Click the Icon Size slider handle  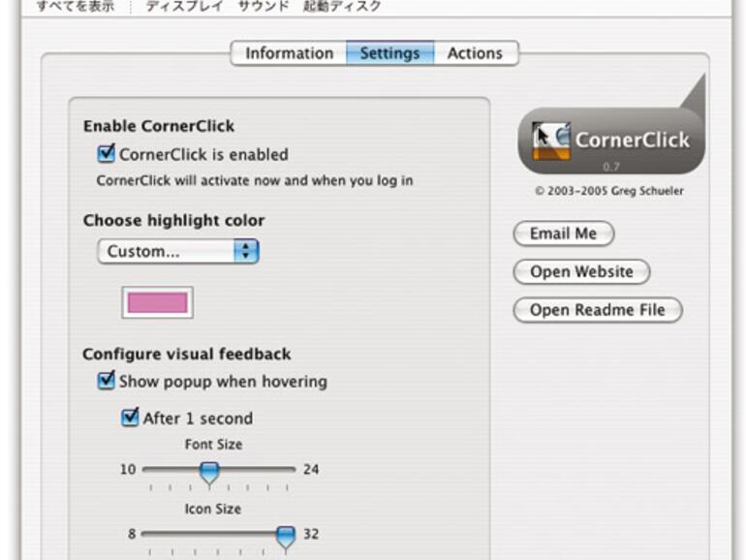click(285, 536)
